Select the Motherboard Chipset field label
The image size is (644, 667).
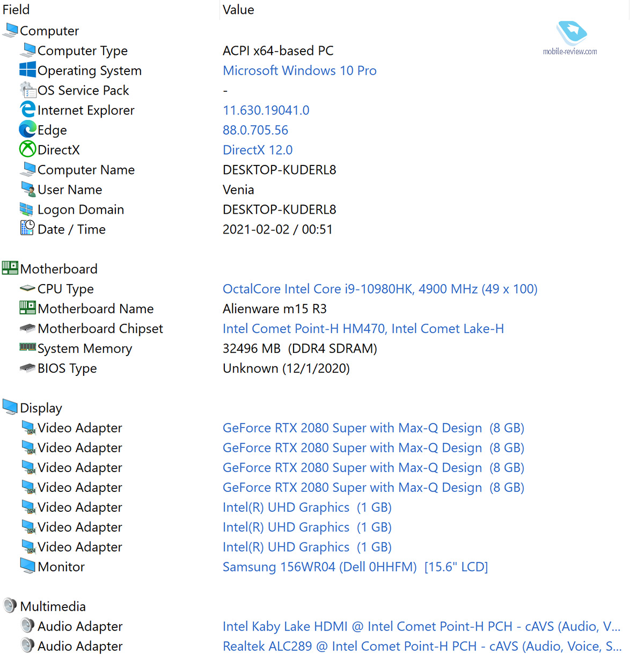coord(100,329)
